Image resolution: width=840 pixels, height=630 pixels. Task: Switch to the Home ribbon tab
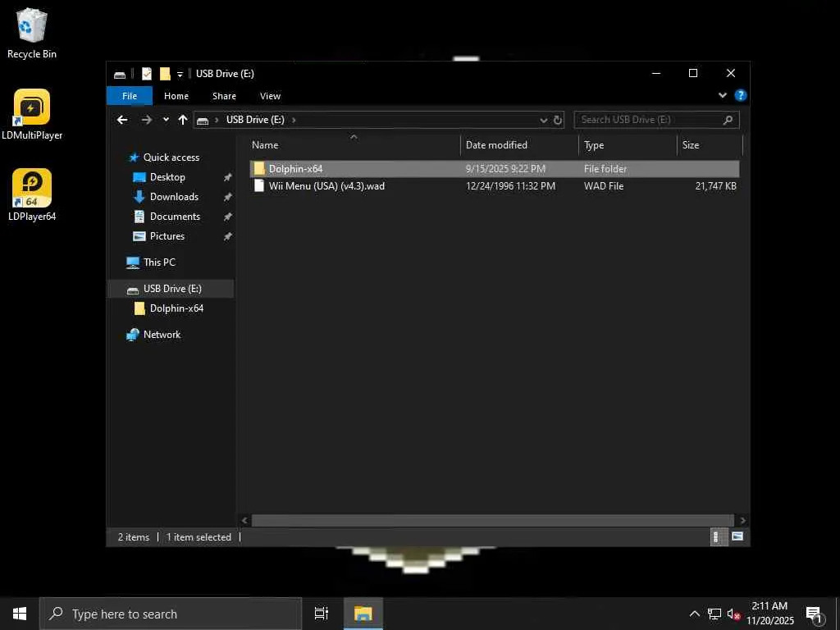[176, 96]
